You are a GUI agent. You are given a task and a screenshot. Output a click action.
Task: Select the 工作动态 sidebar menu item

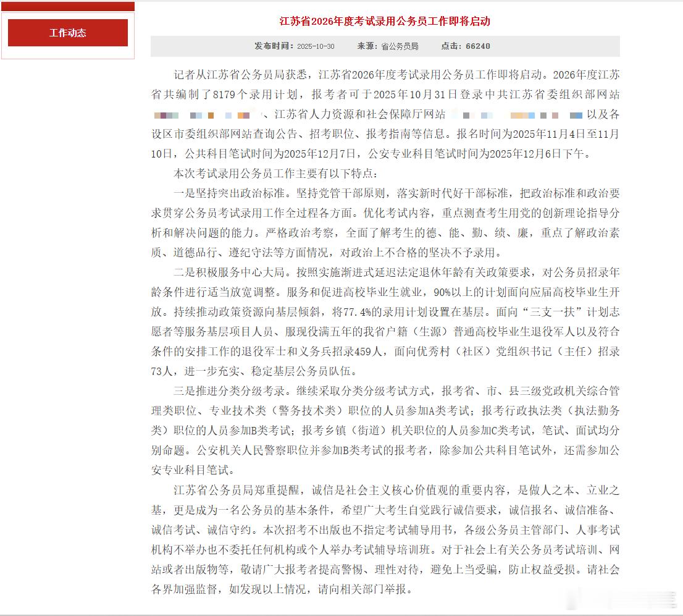tap(67, 32)
